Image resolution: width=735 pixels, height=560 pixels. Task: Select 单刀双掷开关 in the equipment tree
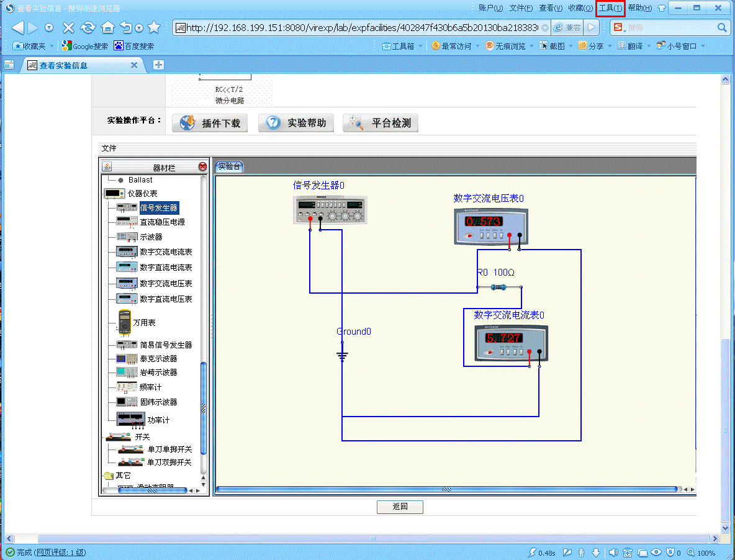pyautogui.click(x=169, y=463)
